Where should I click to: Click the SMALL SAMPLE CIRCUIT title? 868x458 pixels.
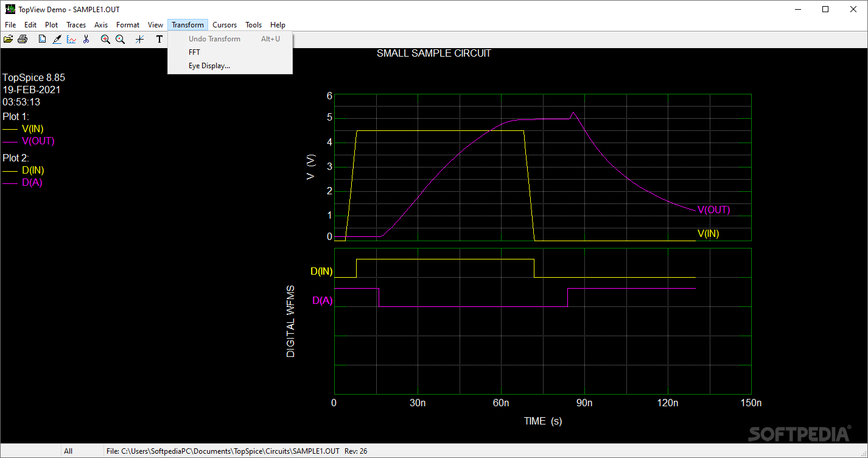click(434, 53)
